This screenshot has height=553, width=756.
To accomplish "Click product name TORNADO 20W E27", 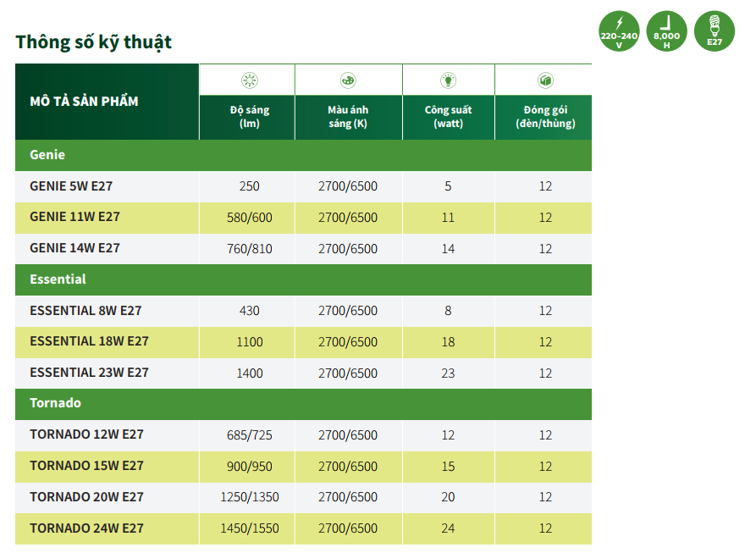I will (x=87, y=497).
